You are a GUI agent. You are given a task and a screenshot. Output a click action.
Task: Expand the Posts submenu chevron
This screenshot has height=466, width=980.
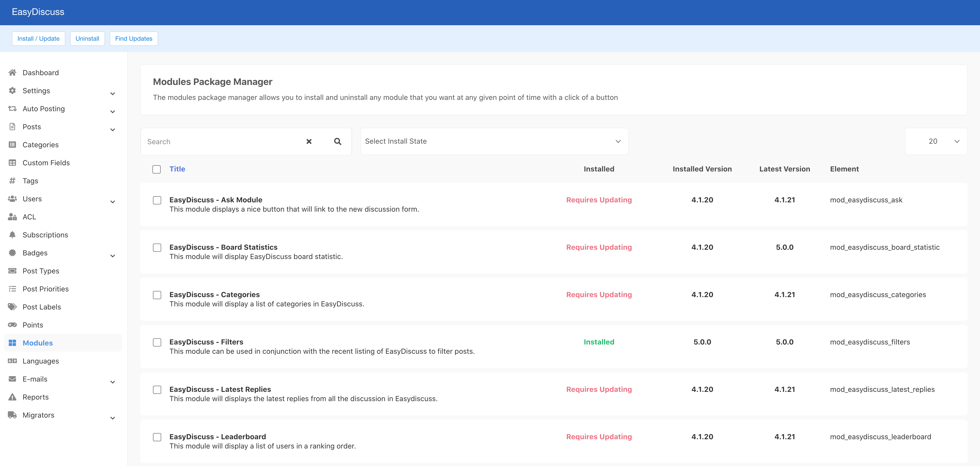[x=113, y=130]
